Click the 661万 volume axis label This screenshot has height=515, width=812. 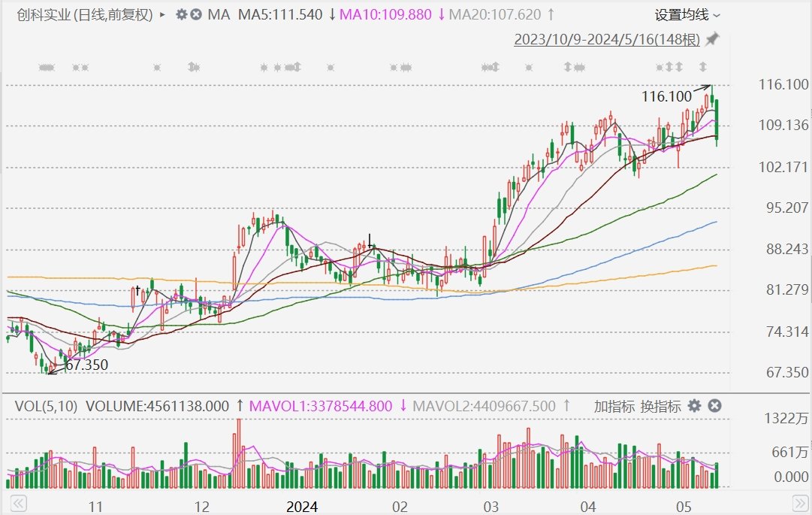click(x=789, y=453)
